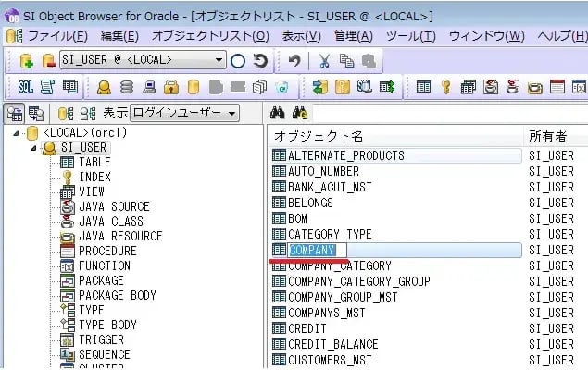
Task: Open the ツール(T) menu
Action: pos(409,35)
